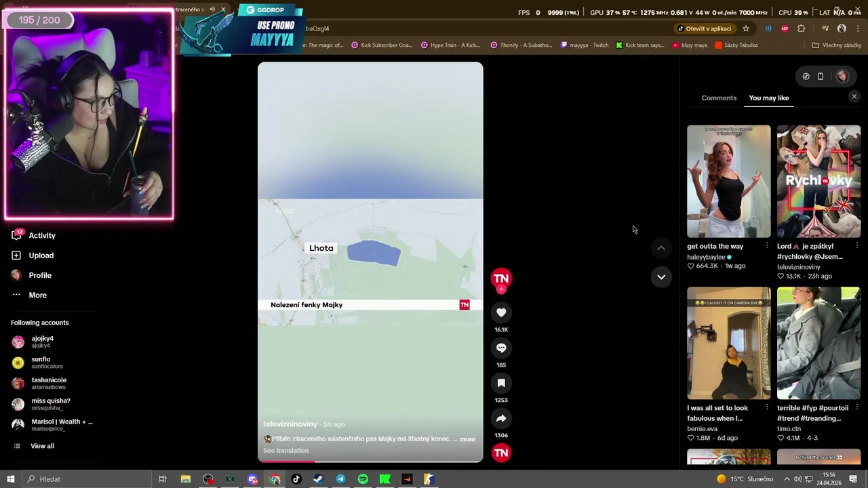This screenshot has height=488, width=868.
Task: Open Kick Subscriber Goa... bookmark
Action: pos(381,45)
